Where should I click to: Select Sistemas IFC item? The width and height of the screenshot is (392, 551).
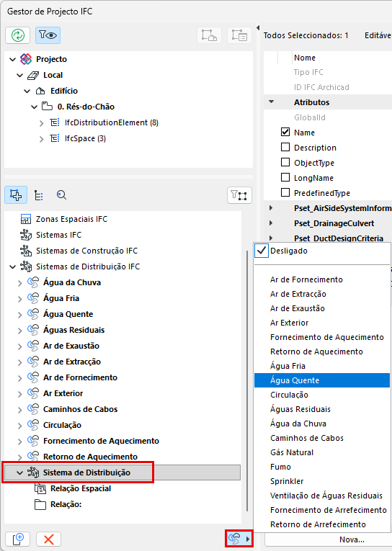58,235
